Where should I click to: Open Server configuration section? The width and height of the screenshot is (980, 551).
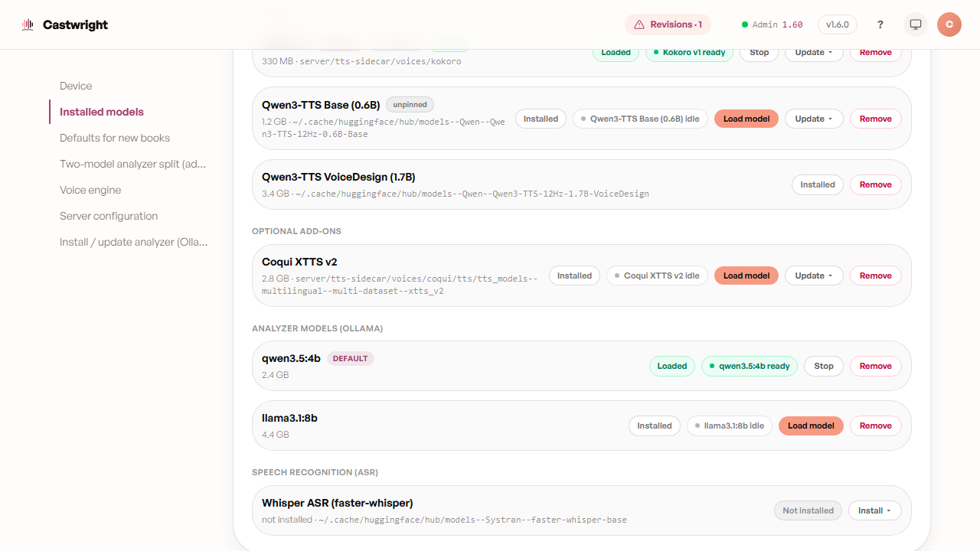coord(109,216)
